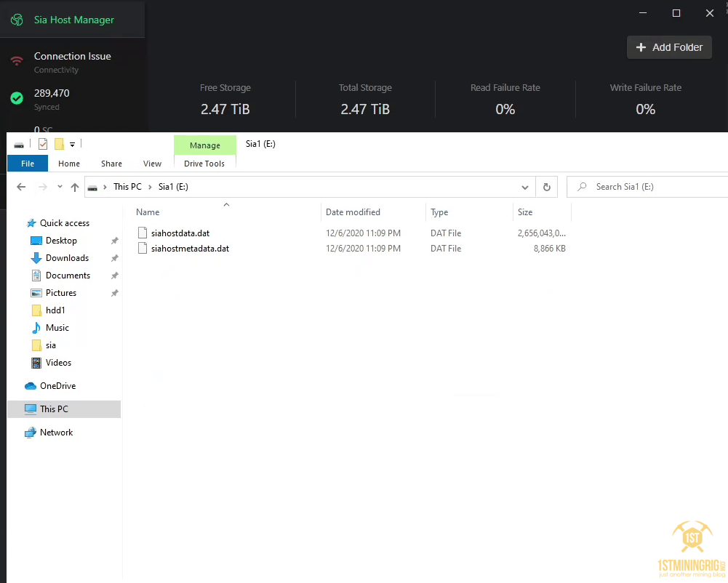Click the green Synced checkmark icon

(x=17, y=98)
